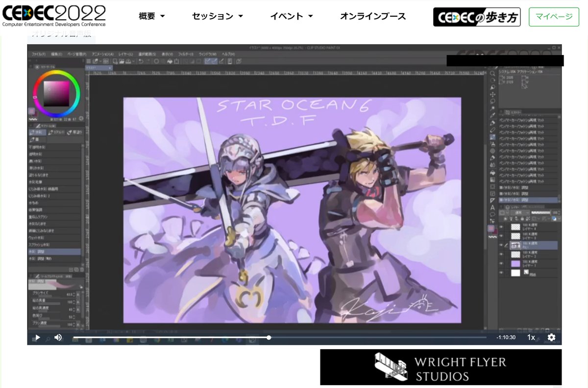588x388 pixels.
Task: Switch to リアル水彩 sub tool tab
Action: [56, 132]
